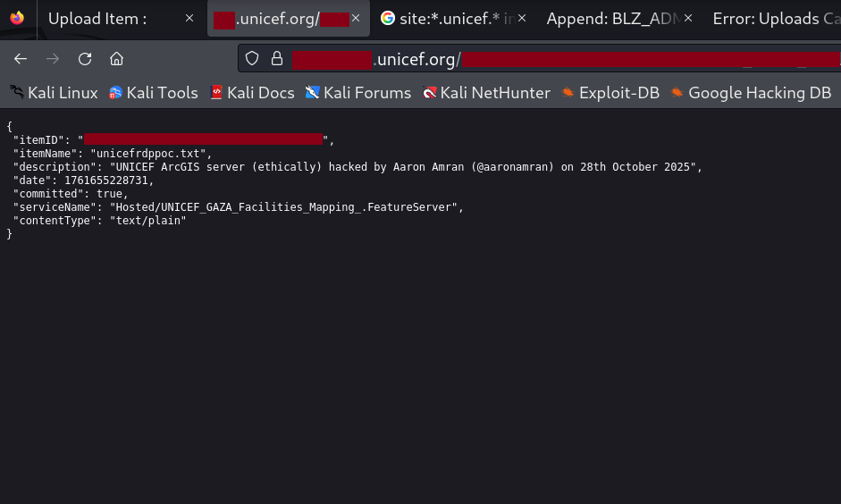Open the browser home page
This screenshot has width=841, height=504.
click(116, 59)
